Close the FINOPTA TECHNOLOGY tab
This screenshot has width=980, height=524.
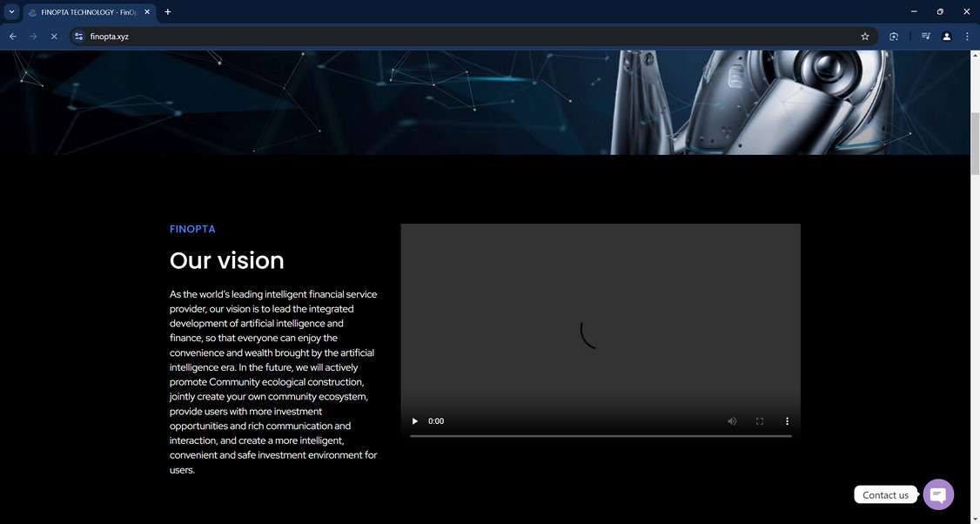click(147, 12)
